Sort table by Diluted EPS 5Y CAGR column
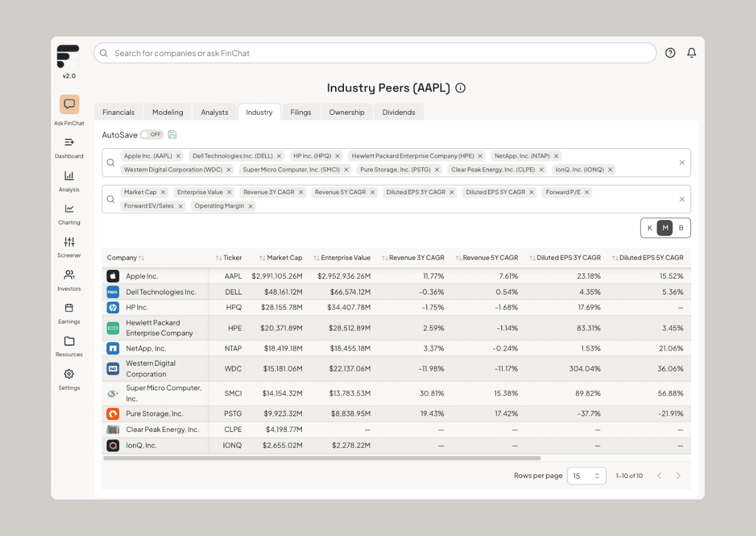Image resolution: width=756 pixels, height=536 pixels. (647, 258)
